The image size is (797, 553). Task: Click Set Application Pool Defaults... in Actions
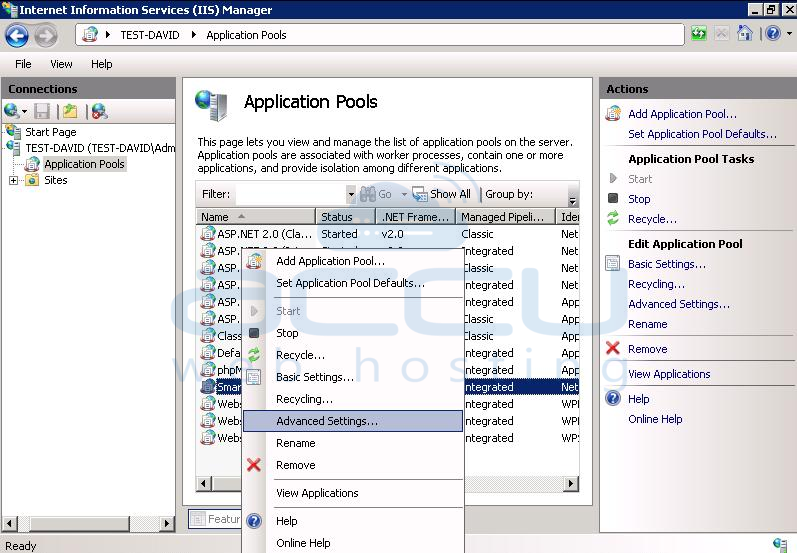point(702,134)
